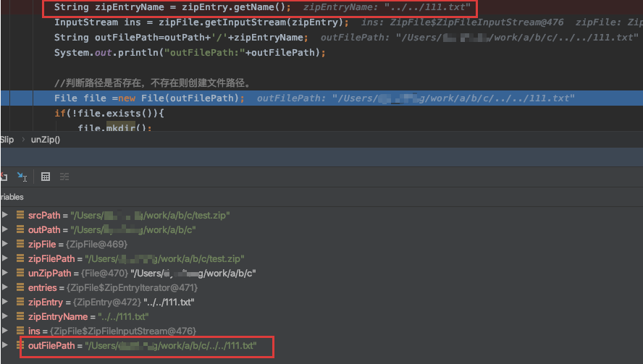Select zipFilePath row in Variables

pyautogui.click(x=136, y=258)
